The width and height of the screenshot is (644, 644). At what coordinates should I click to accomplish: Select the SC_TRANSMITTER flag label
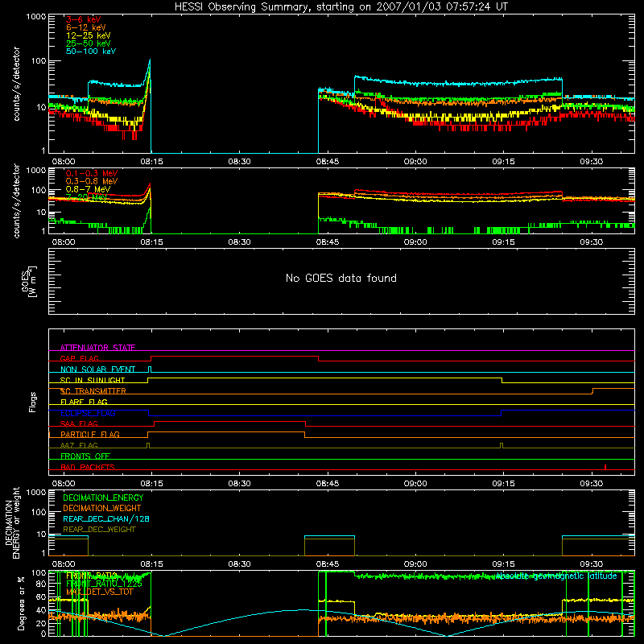click(x=93, y=391)
